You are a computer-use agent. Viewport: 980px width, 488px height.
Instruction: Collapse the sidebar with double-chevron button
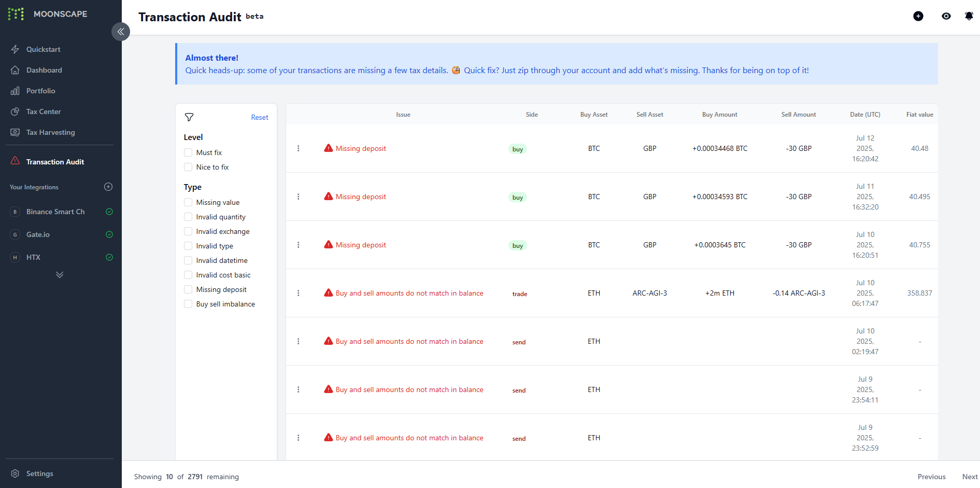tap(121, 32)
